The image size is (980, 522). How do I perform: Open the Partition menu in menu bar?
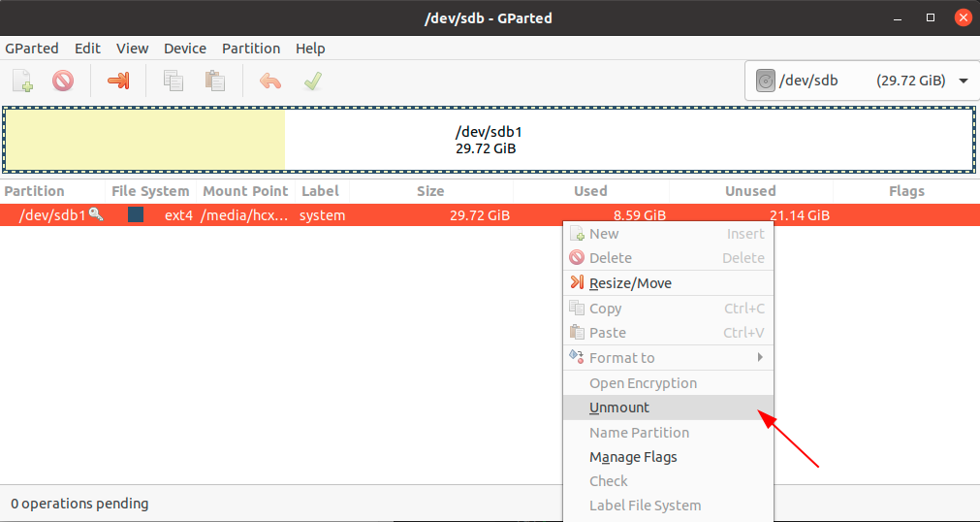(x=251, y=49)
